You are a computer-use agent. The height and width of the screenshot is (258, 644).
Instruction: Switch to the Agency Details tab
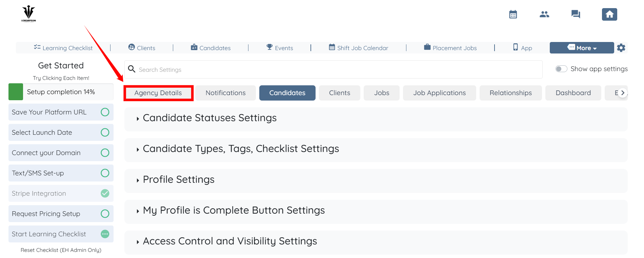(x=158, y=93)
